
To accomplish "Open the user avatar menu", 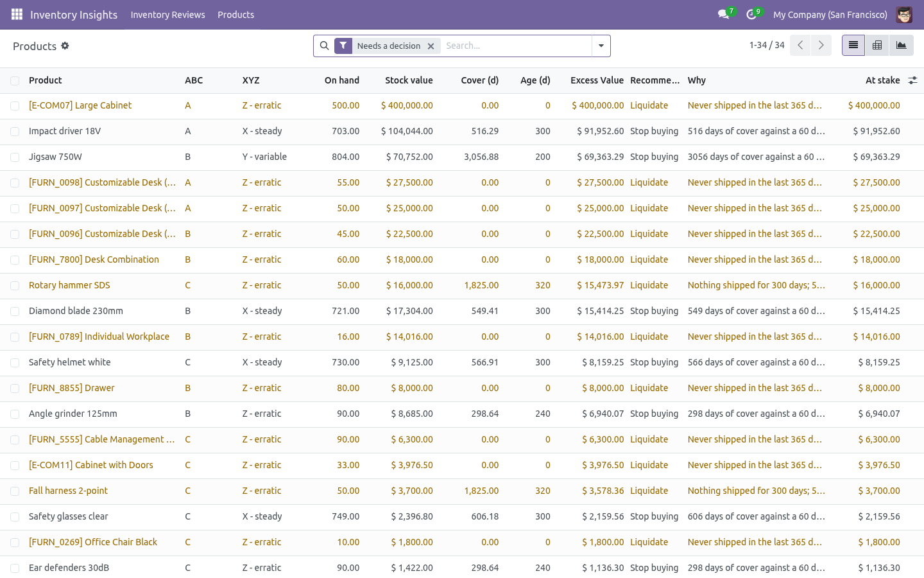I will (904, 14).
